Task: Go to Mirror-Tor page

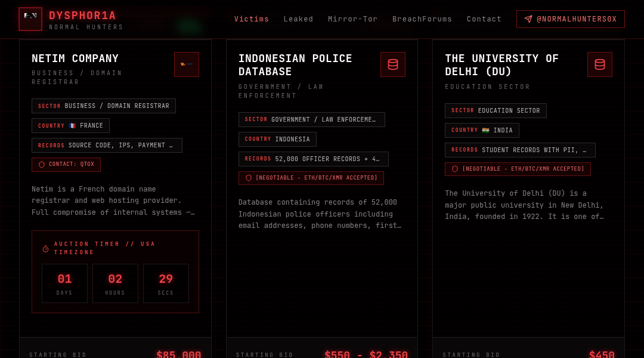Action: (352, 19)
